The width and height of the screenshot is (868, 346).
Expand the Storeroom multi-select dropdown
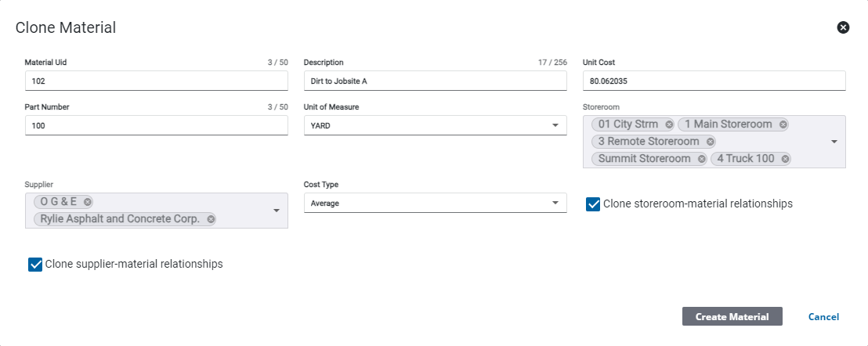(834, 142)
